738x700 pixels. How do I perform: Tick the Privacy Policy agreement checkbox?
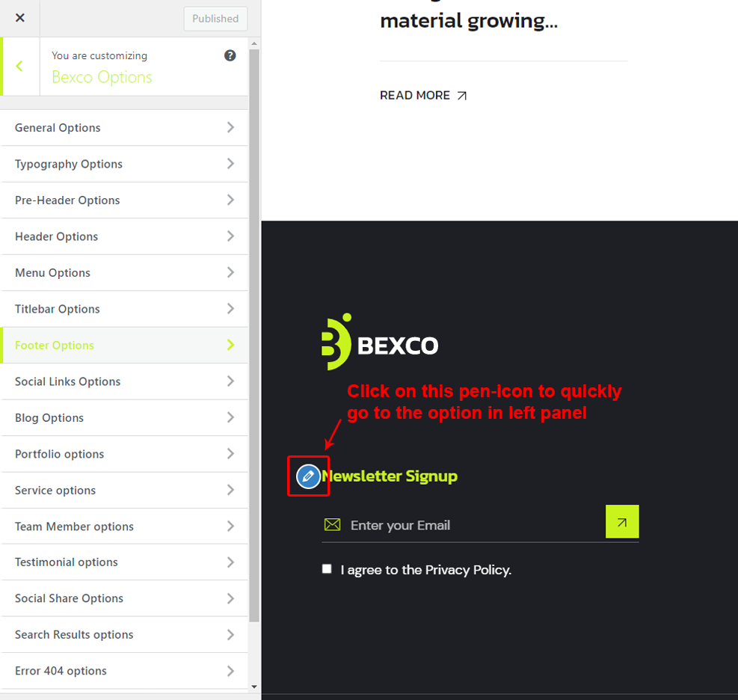click(x=327, y=569)
